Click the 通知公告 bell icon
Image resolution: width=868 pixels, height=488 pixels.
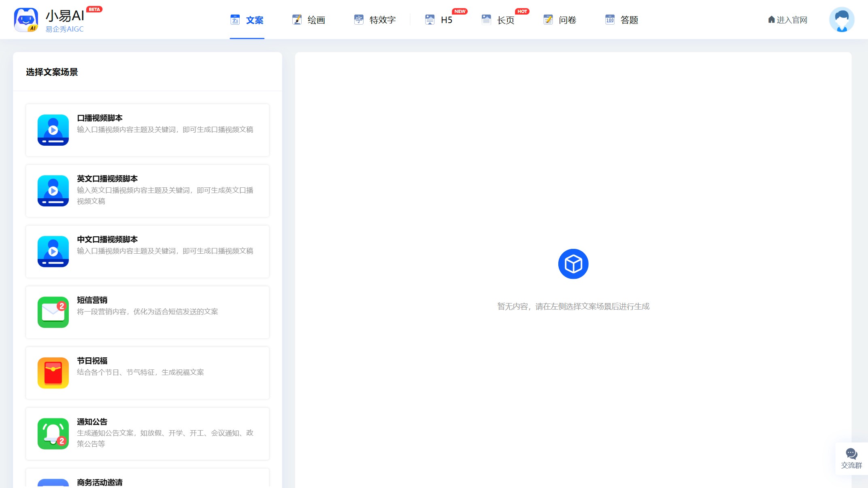[53, 433]
